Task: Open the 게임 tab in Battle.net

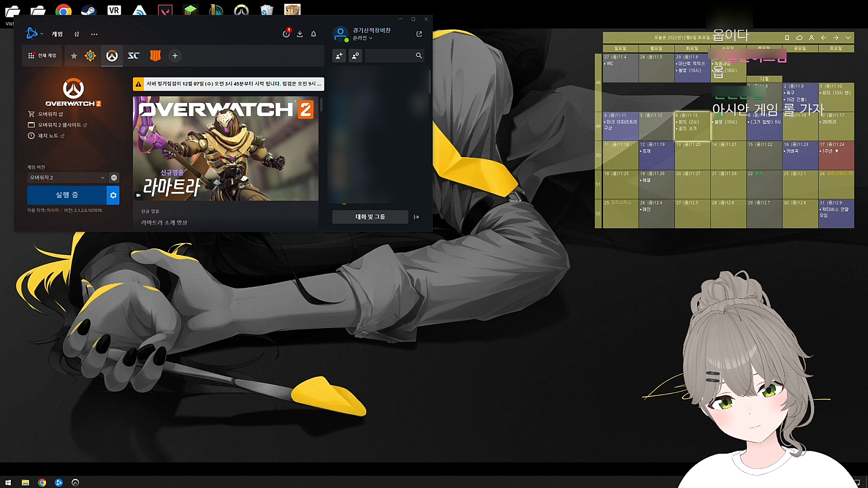Action: tap(57, 34)
